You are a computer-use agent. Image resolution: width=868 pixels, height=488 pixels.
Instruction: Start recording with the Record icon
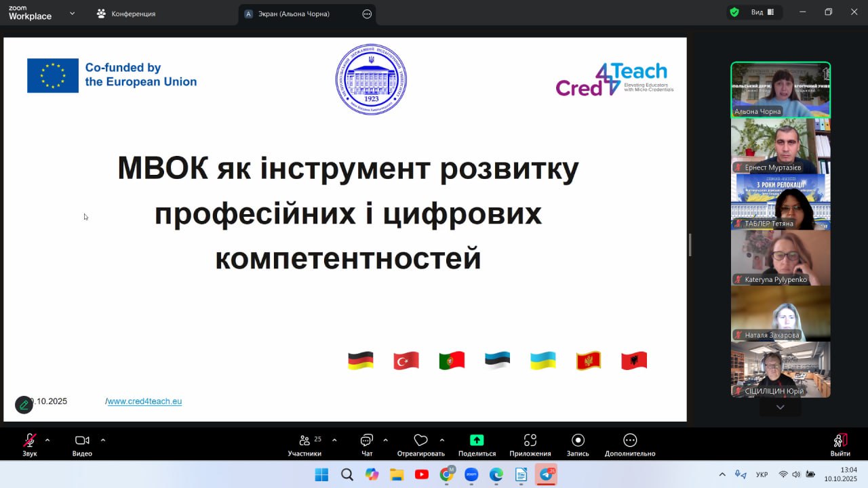(578, 441)
